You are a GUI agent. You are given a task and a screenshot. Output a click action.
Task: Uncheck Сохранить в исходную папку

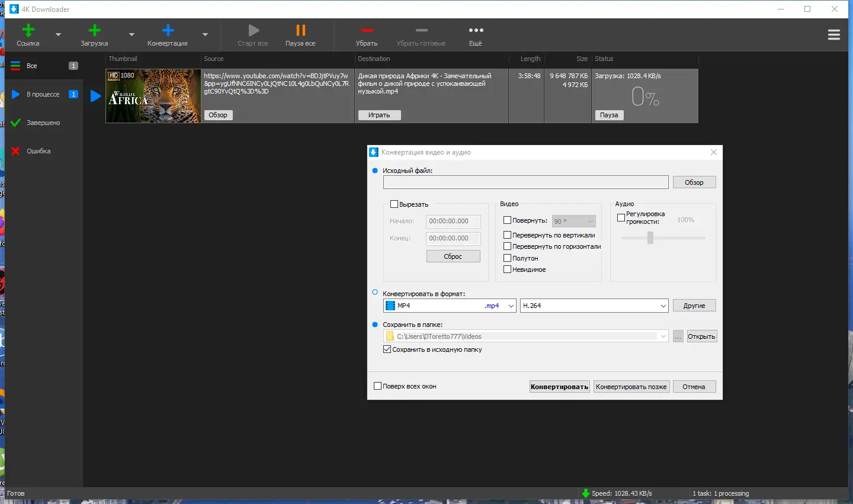pos(387,349)
